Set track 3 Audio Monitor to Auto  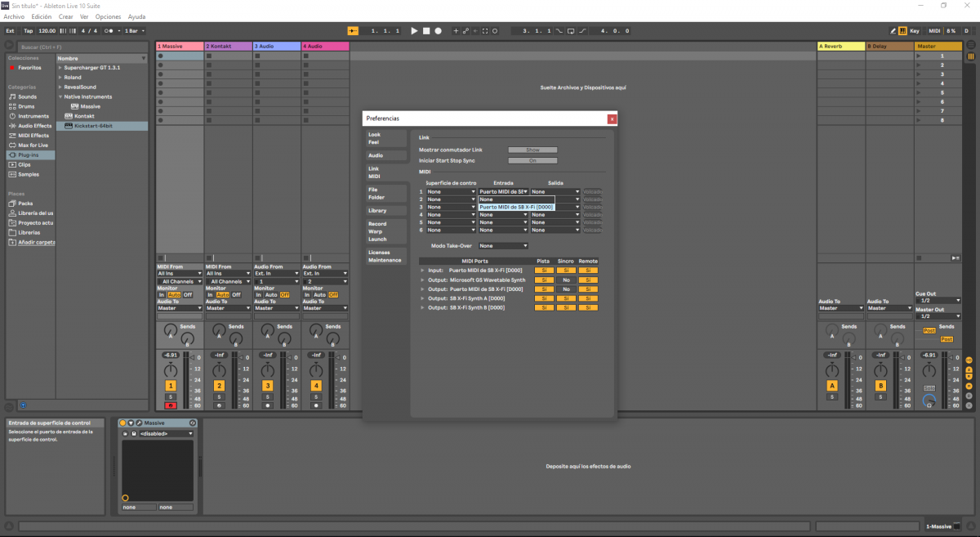pyautogui.click(x=270, y=294)
